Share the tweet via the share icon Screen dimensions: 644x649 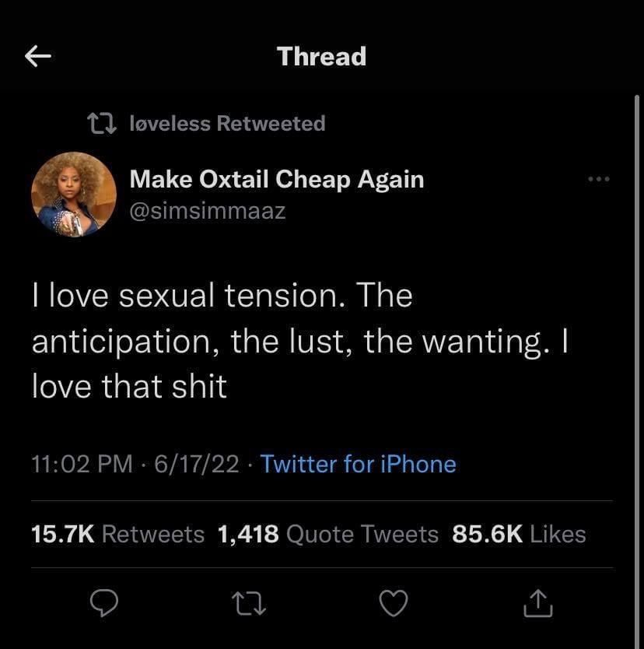[537, 603]
